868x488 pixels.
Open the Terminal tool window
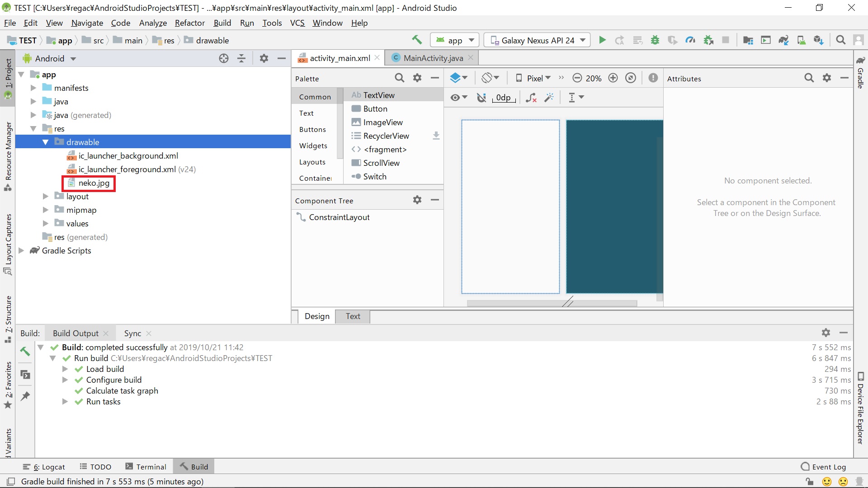[x=146, y=467]
